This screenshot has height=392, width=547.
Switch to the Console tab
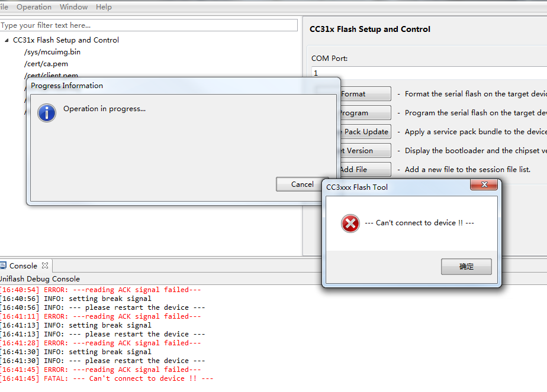point(23,266)
